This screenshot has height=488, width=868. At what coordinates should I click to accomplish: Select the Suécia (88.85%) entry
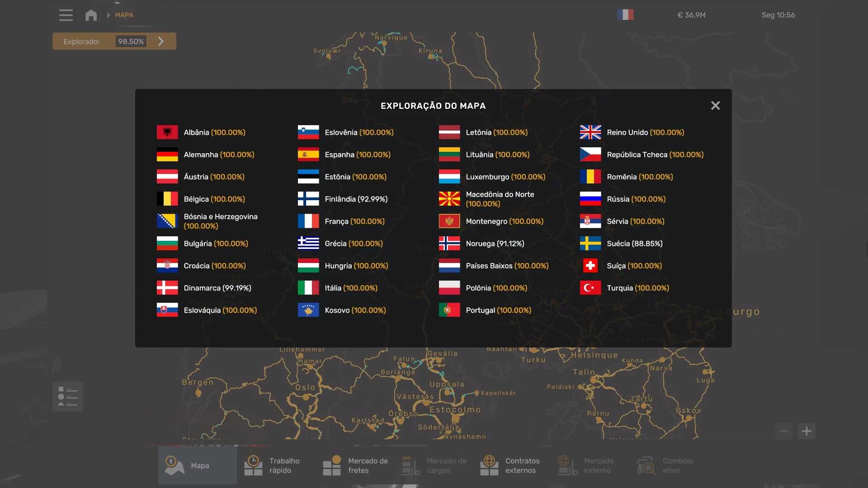(x=634, y=244)
